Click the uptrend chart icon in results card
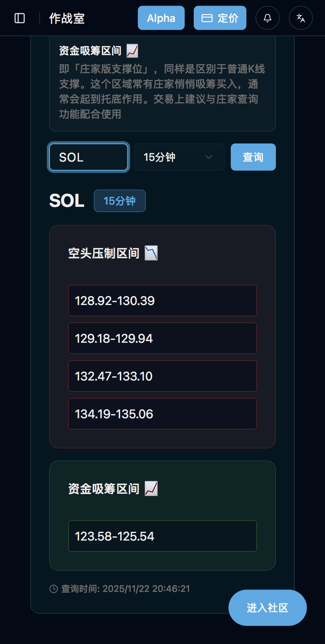This screenshot has height=644, width=325. 151,489
